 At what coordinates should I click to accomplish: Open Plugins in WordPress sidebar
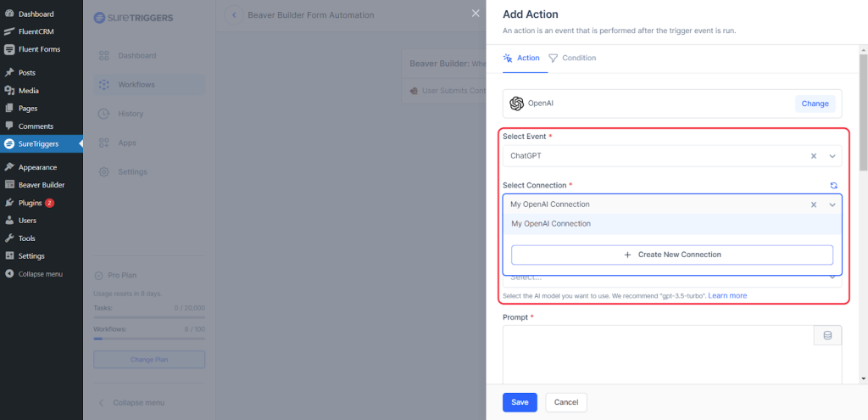[x=31, y=203]
